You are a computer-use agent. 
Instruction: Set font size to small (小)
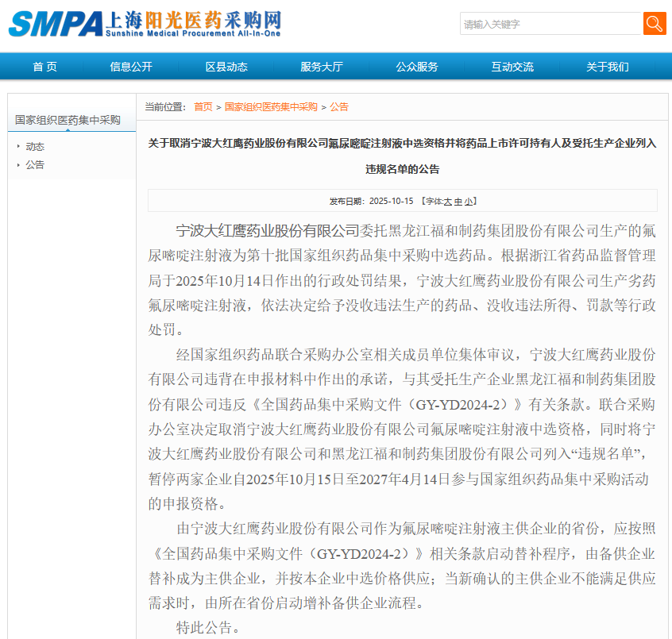(469, 202)
